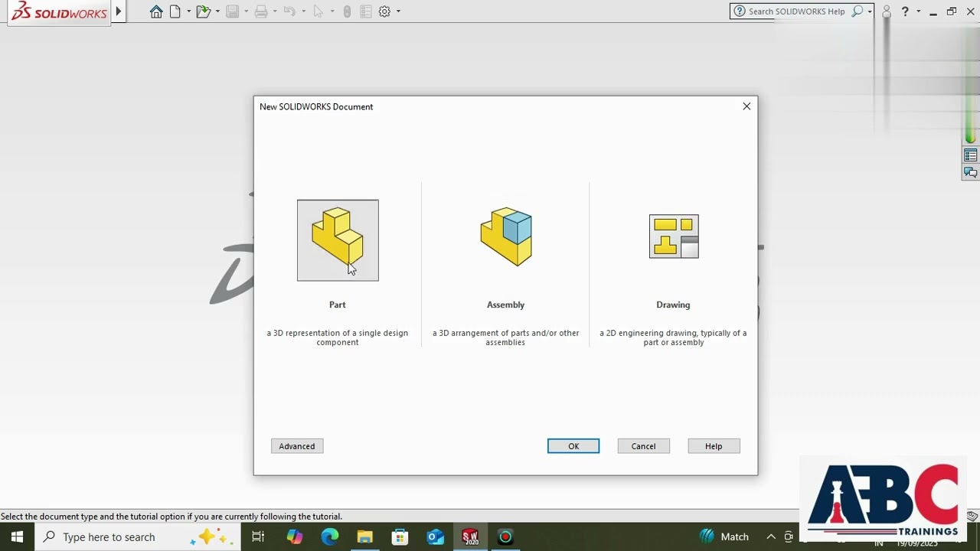Click 'a 3D representation of a single design component'

pos(338,337)
